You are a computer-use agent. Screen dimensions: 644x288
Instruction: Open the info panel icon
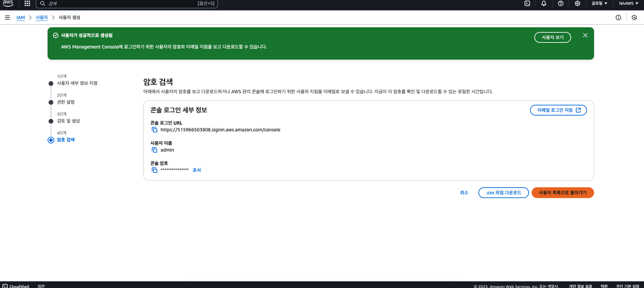click(618, 18)
